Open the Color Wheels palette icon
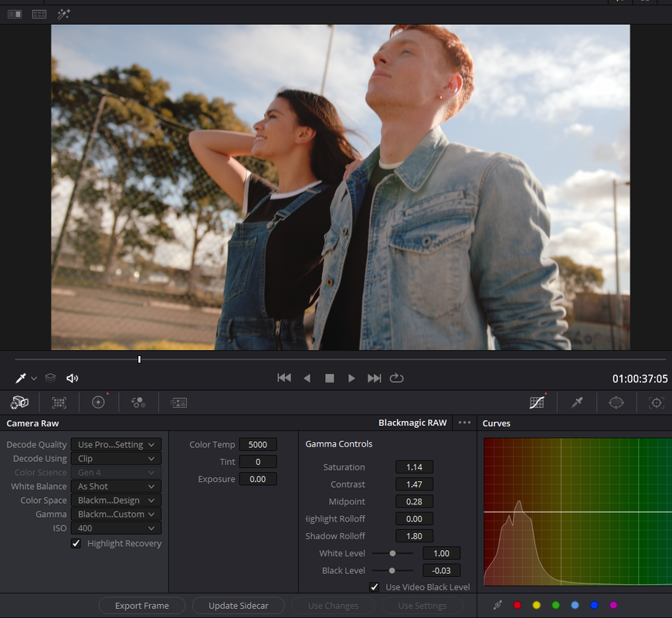 [98, 402]
